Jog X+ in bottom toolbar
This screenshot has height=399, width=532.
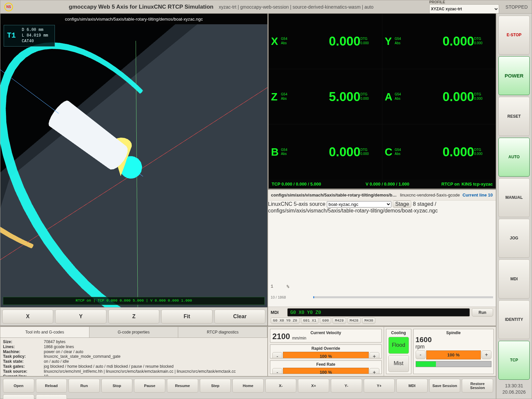pos(314,386)
